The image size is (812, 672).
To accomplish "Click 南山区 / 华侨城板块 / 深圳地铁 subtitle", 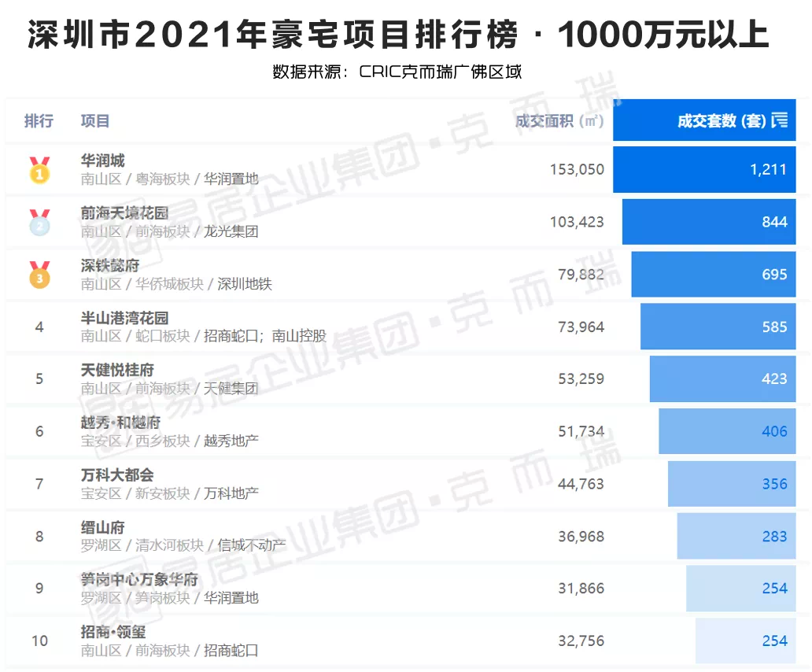I will coord(176,284).
